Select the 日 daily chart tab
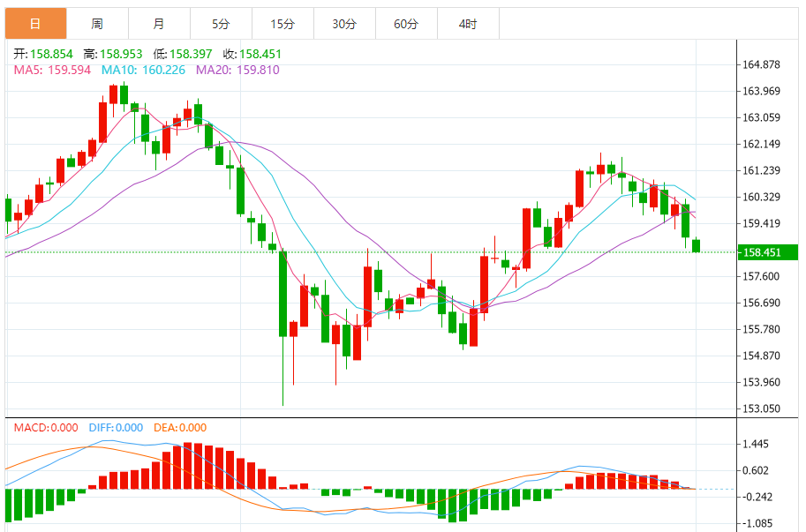The image size is (806, 532). 35,24
